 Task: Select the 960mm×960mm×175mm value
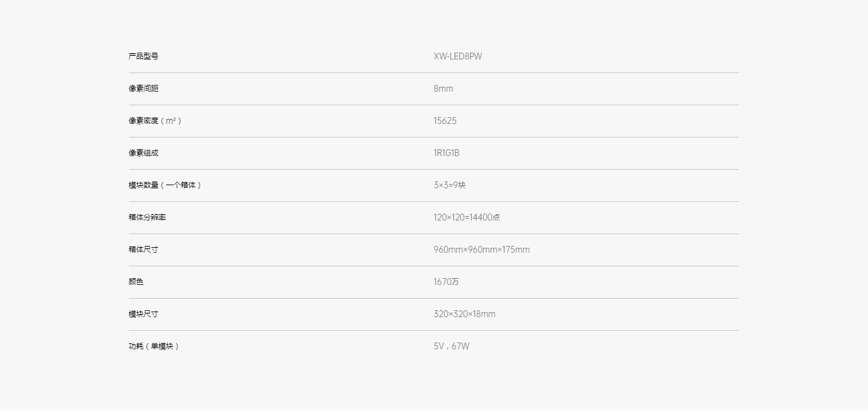[x=482, y=250]
